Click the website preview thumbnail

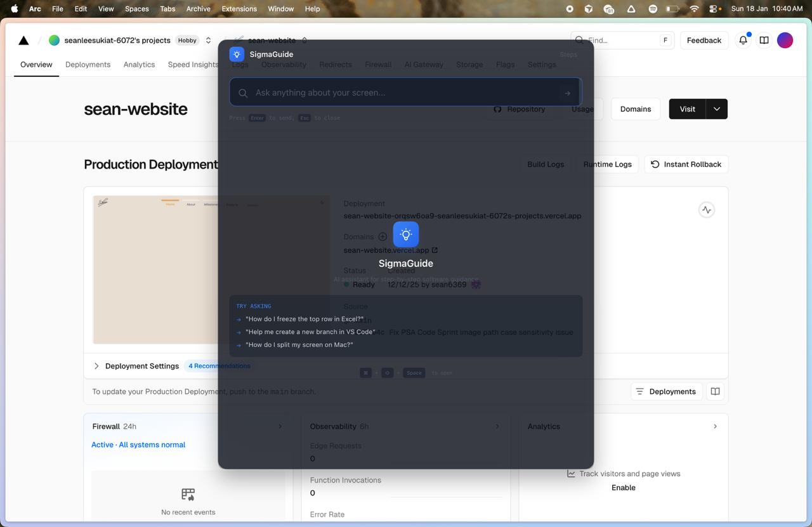pyautogui.click(x=211, y=270)
